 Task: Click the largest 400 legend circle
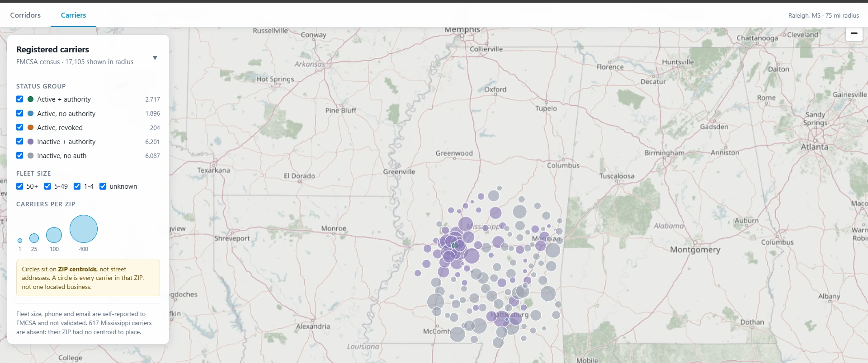tap(84, 229)
